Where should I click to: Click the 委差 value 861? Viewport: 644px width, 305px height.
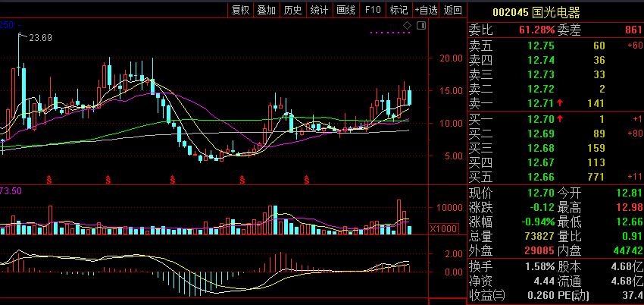633,30
